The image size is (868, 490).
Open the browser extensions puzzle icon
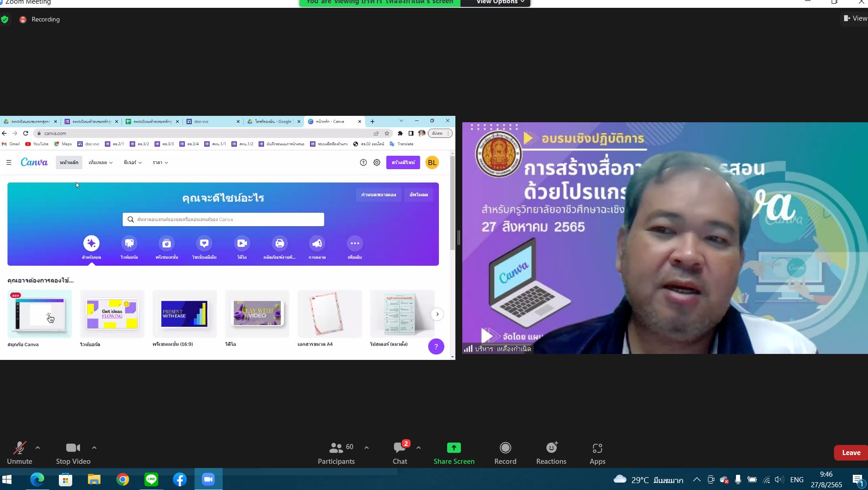[400, 133]
